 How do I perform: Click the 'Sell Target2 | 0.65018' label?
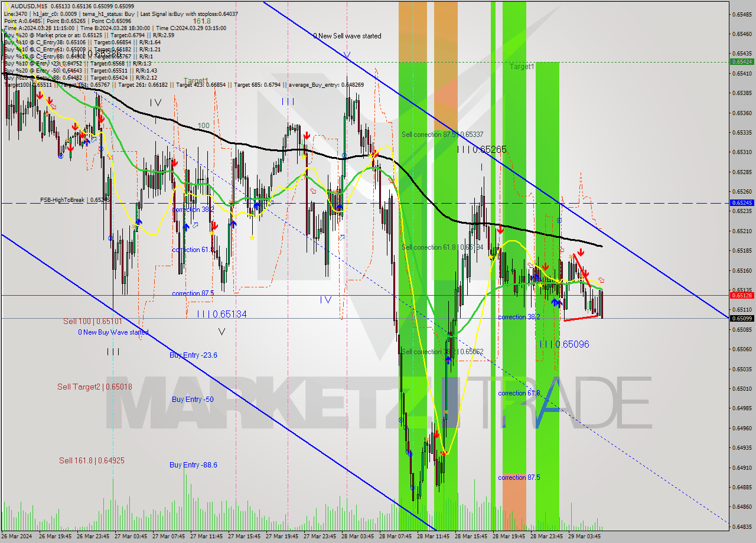click(94, 387)
